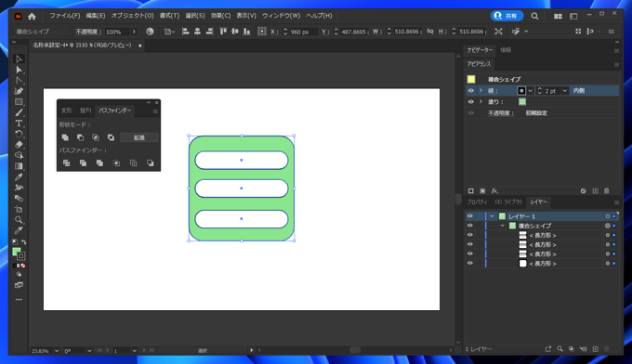Open オブジェクト(O) menu
The image size is (632, 364).
[x=132, y=16]
